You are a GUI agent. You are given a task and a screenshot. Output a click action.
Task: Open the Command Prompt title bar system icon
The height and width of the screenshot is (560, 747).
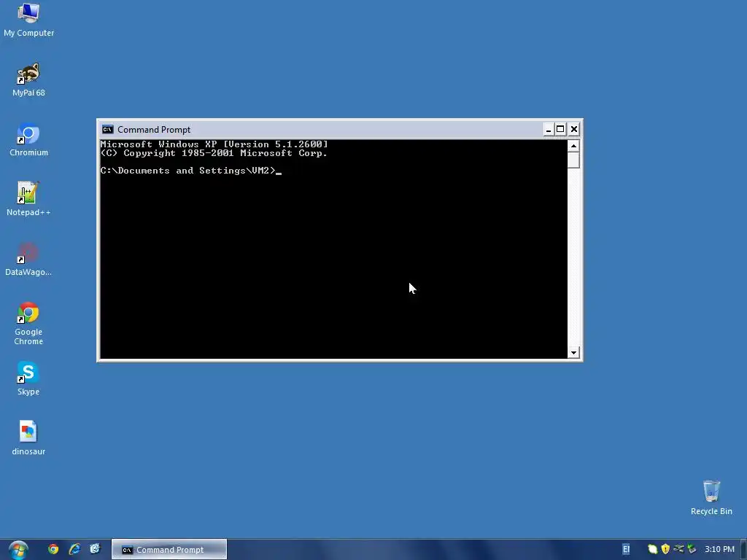pos(108,130)
